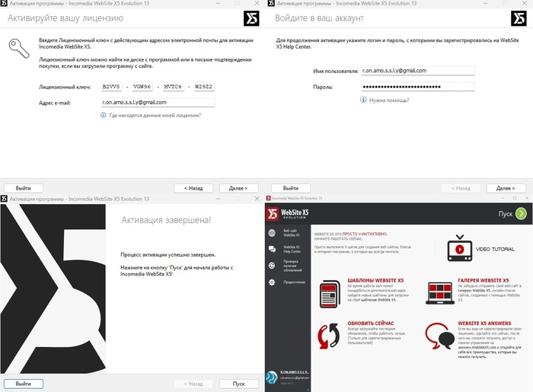Open the 'Нужна помощь?' link
Image resolution: width=533 pixels, height=392 pixels.
389,100
